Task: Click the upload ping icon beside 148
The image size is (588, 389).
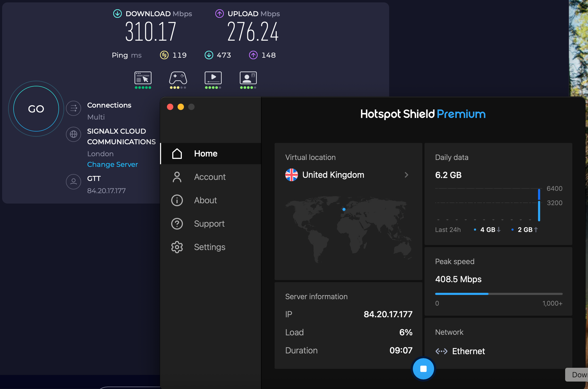Action: (253, 55)
